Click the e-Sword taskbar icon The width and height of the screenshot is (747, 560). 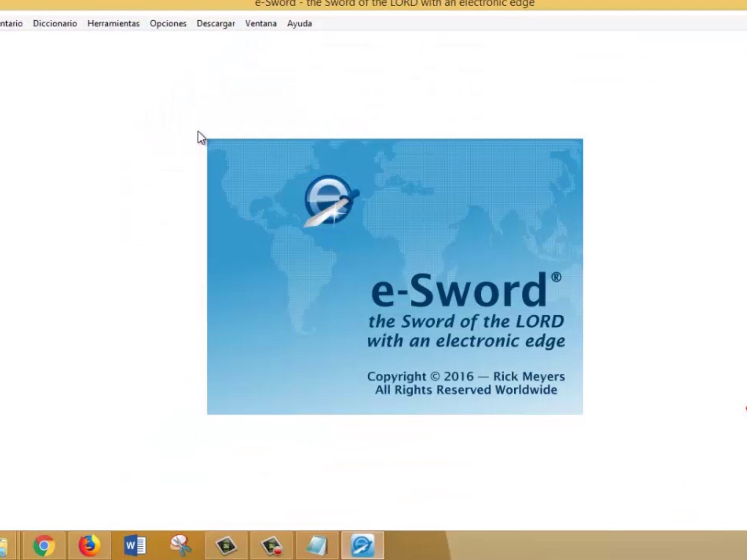(362, 545)
